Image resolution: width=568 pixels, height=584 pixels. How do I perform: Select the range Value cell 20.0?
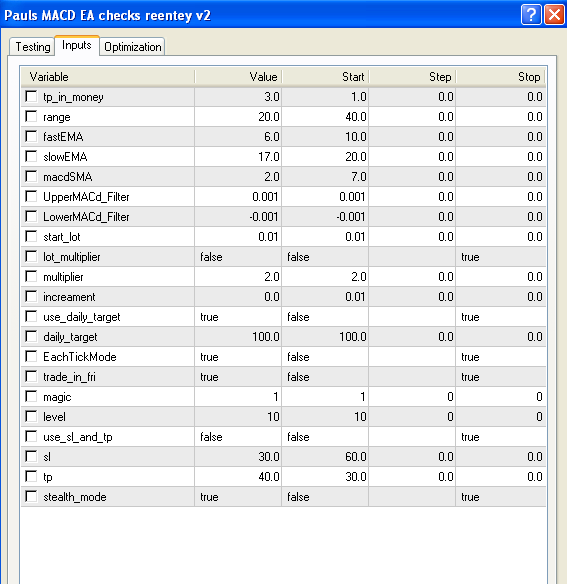click(238, 117)
